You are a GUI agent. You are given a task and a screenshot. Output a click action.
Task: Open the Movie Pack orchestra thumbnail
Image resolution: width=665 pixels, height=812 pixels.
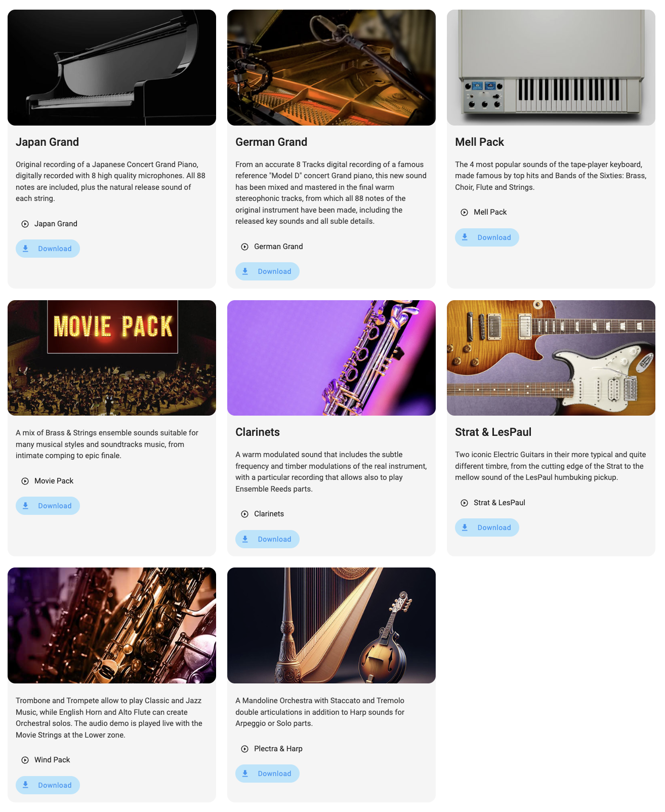pos(112,358)
